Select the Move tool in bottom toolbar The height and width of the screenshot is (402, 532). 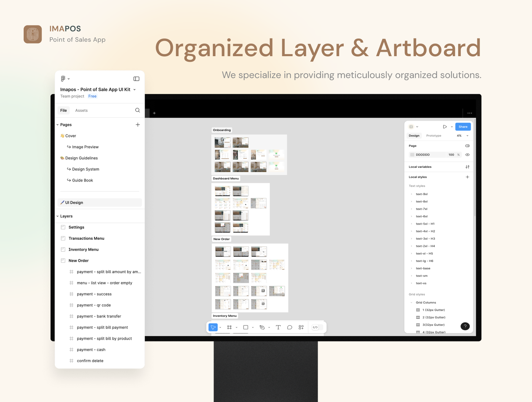(x=213, y=328)
